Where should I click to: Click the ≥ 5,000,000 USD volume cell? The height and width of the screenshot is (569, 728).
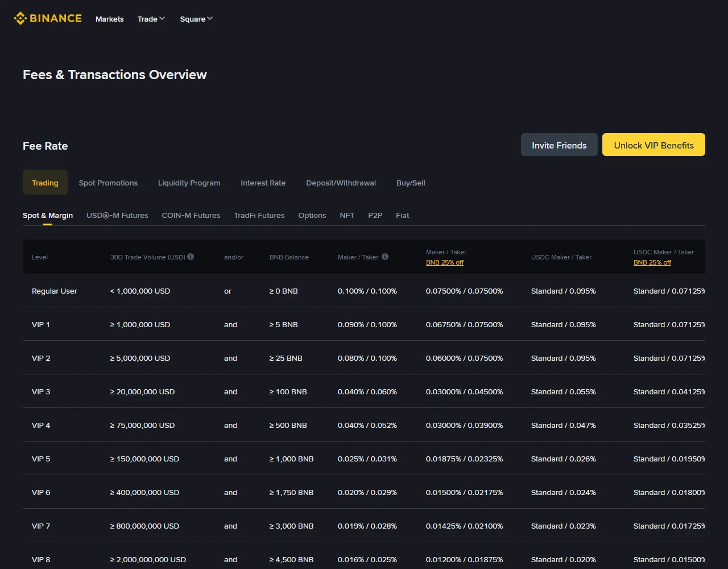click(x=140, y=358)
